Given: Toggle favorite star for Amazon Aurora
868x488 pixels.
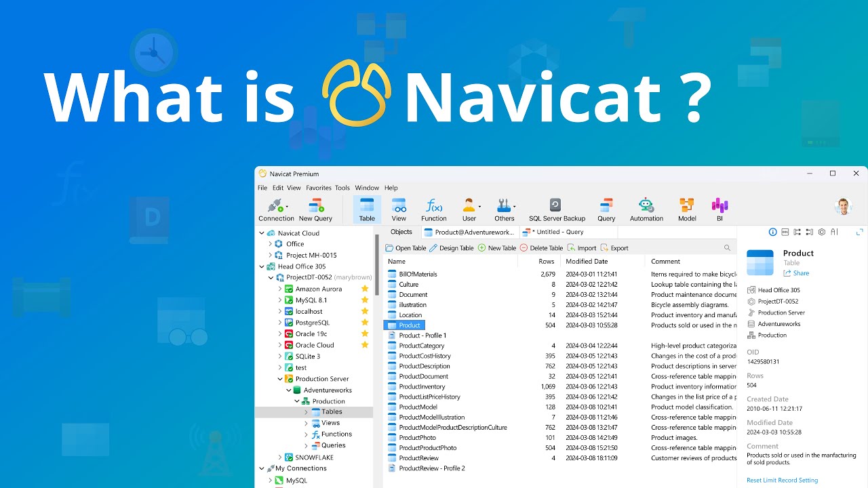Looking at the screenshot, I should click(x=365, y=289).
